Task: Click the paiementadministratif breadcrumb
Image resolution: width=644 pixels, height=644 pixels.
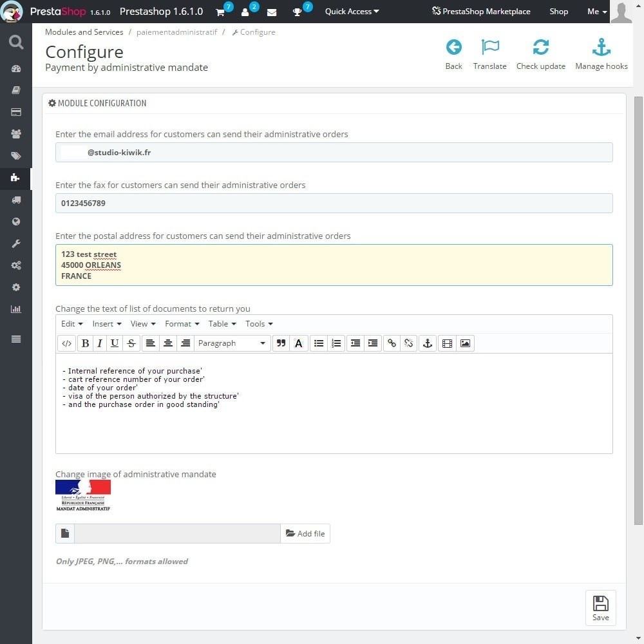Action: point(176,32)
